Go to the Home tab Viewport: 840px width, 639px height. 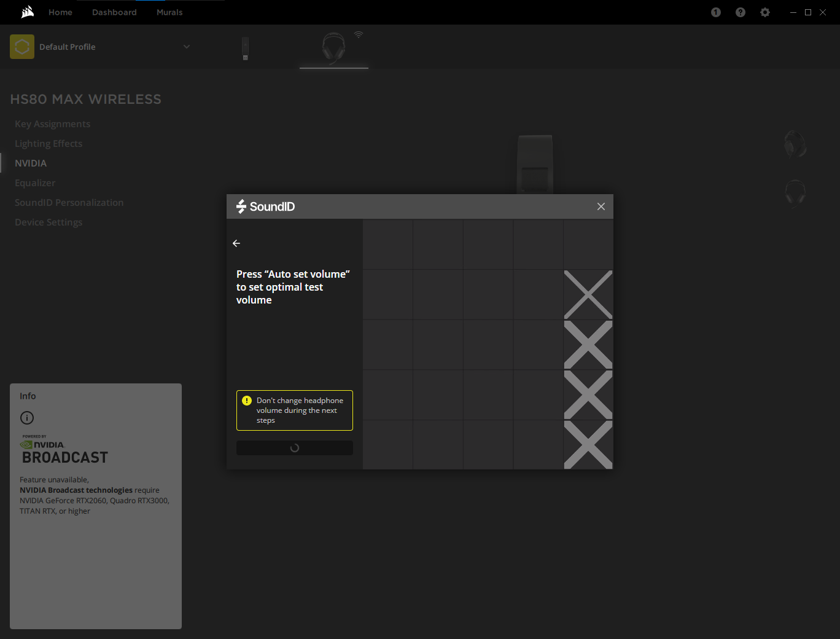(61, 12)
